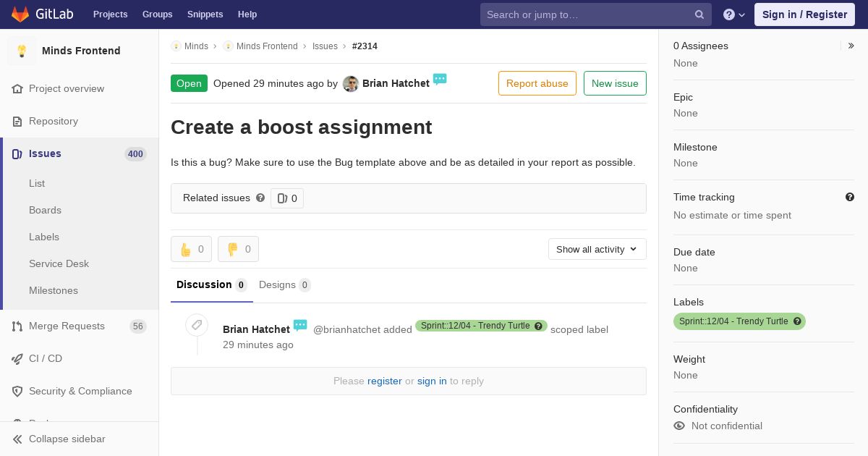868x456 pixels.
Task: Click the Issues count badge 400
Action: click(x=135, y=154)
